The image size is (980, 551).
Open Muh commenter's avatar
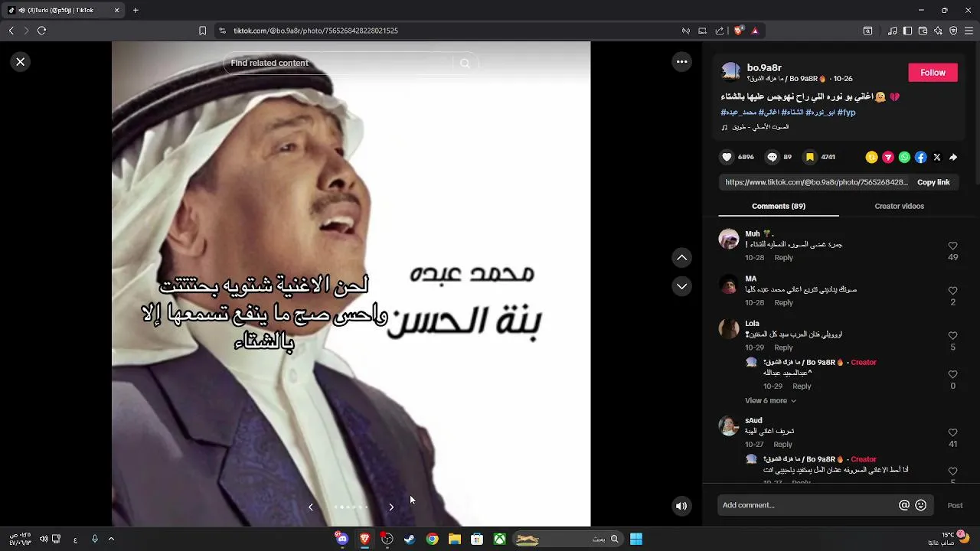(x=729, y=238)
